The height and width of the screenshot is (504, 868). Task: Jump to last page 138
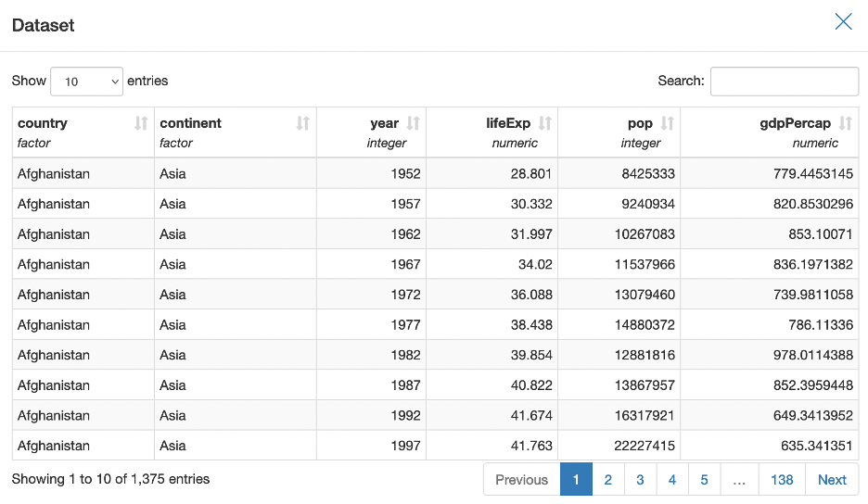(x=782, y=480)
